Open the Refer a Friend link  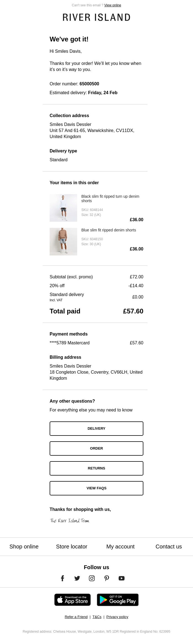tap(76, 617)
